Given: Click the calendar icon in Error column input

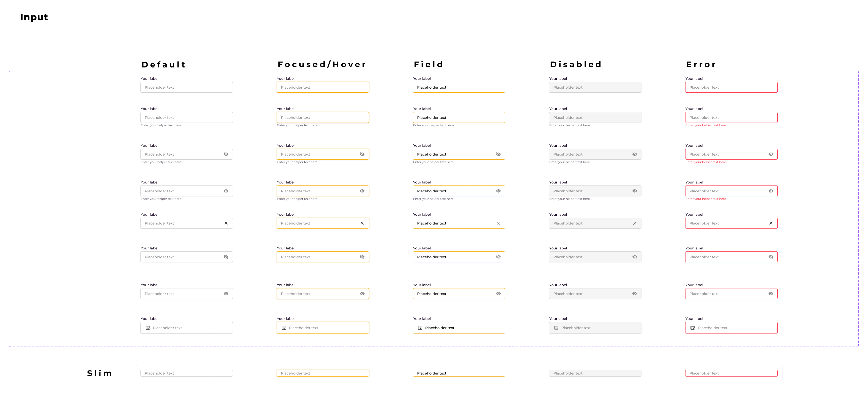Looking at the screenshot, I should tap(693, 328).
